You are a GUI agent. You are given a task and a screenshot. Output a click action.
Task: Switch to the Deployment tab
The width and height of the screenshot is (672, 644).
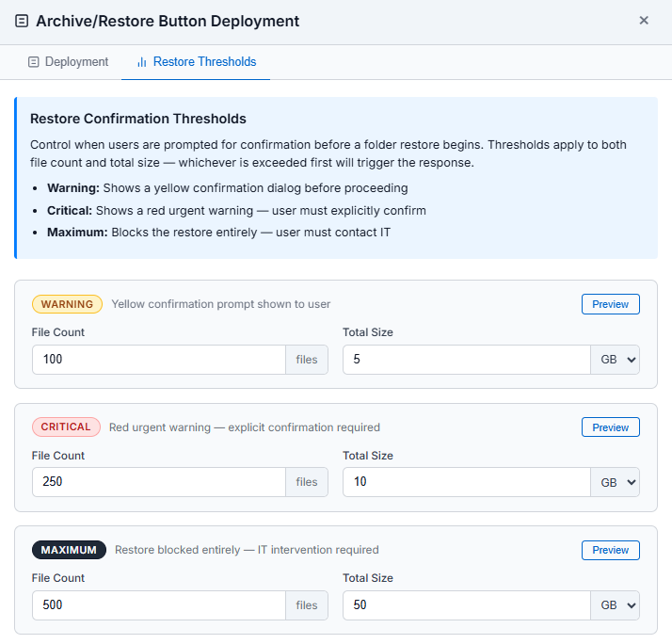(68, 62)
